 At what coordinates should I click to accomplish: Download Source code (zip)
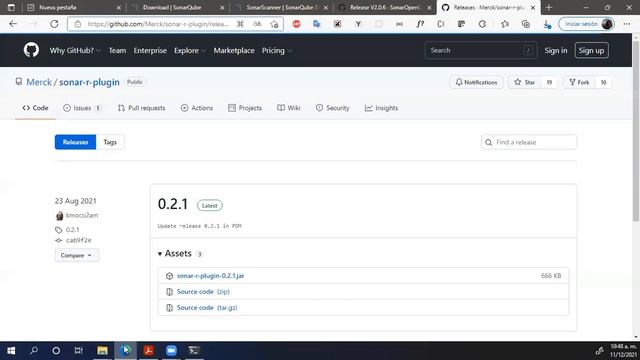pos(203,292)
